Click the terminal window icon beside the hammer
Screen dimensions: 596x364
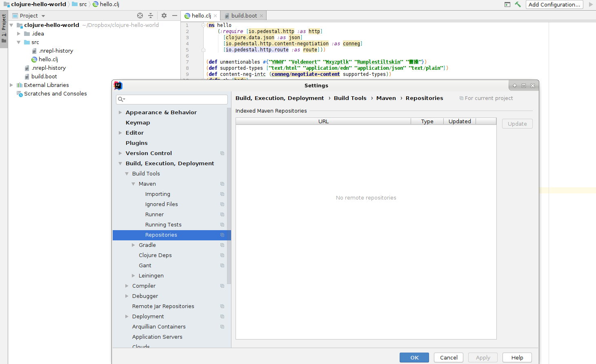(x=507, y=4)
